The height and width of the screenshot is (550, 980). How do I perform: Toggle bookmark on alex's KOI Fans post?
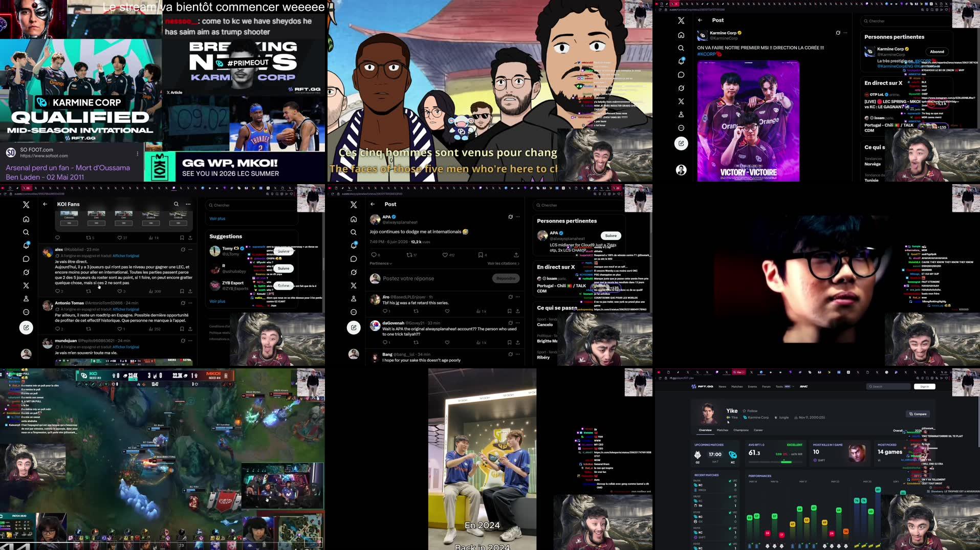[x=182, y=291]
